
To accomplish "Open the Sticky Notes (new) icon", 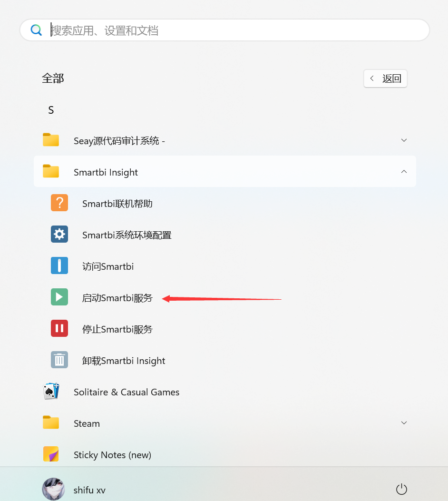I will (x=51, y=454).
